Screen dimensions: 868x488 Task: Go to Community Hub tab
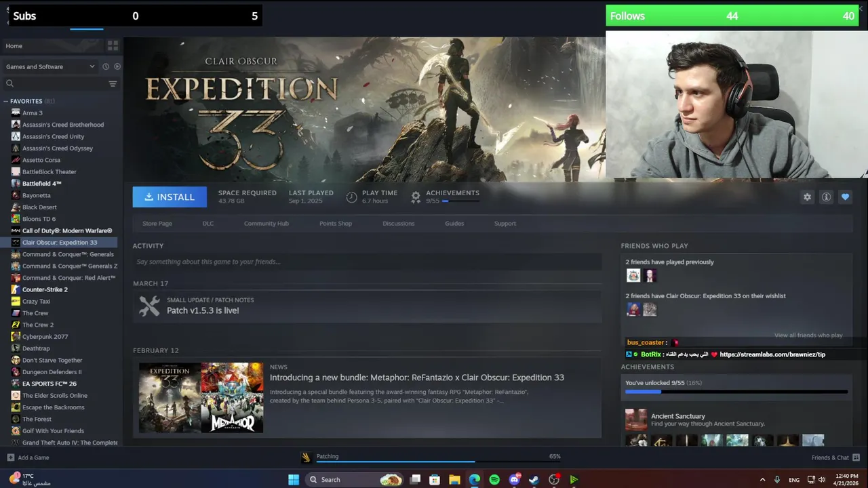click(267, 223)
